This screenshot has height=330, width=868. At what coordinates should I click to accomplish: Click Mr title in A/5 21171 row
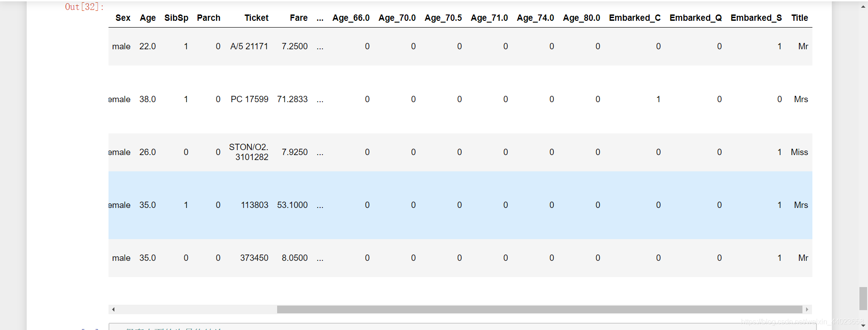click(803, 47)
